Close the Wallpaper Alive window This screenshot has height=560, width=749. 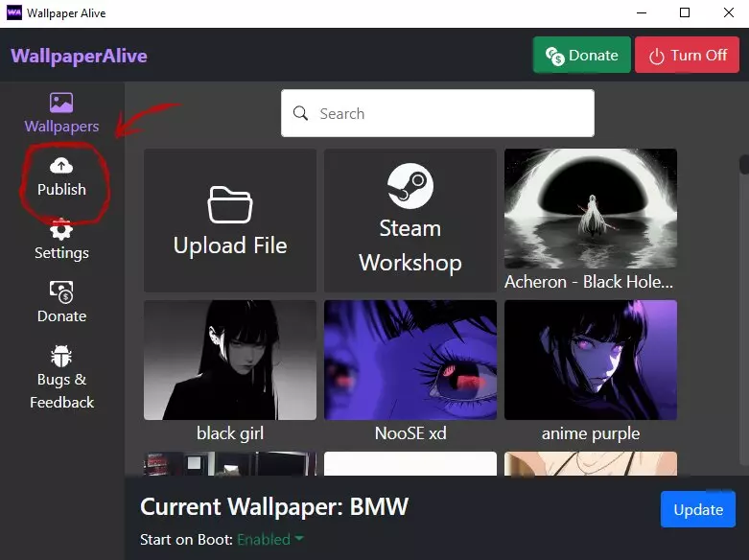[x=729, y=12]
